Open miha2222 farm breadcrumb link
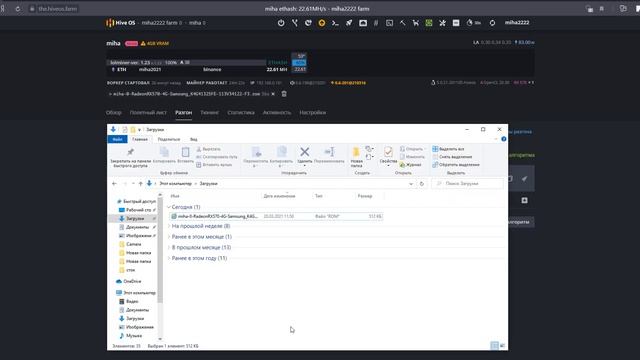 pos(159,23)
